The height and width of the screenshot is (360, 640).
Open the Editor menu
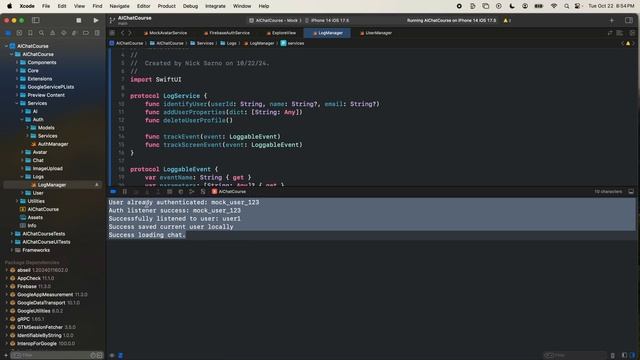click(x=143, y=6)
